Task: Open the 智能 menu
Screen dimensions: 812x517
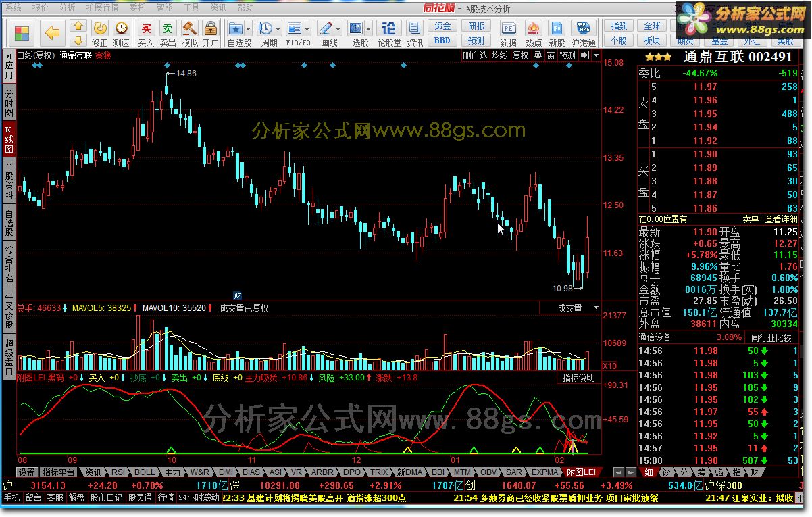Action: tap(164, 7)
